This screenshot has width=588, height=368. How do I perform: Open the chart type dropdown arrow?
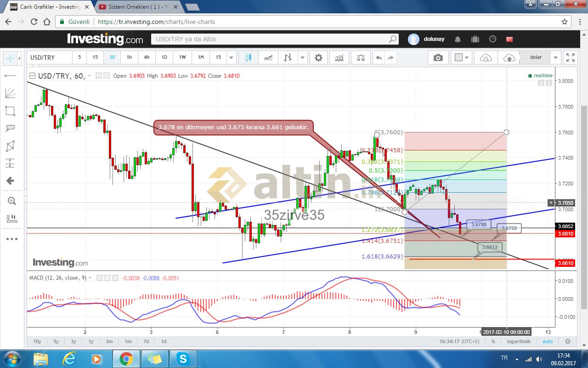click(x=302, y=57)
